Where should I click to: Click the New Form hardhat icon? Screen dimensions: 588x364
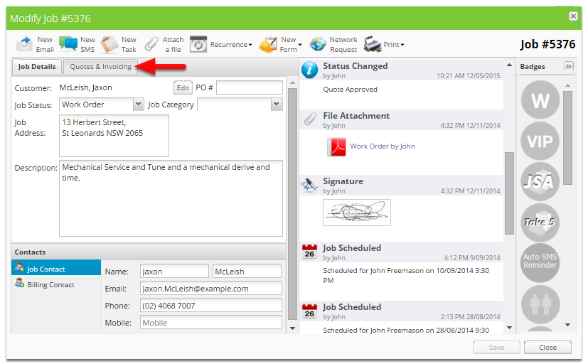pos(268,45)
